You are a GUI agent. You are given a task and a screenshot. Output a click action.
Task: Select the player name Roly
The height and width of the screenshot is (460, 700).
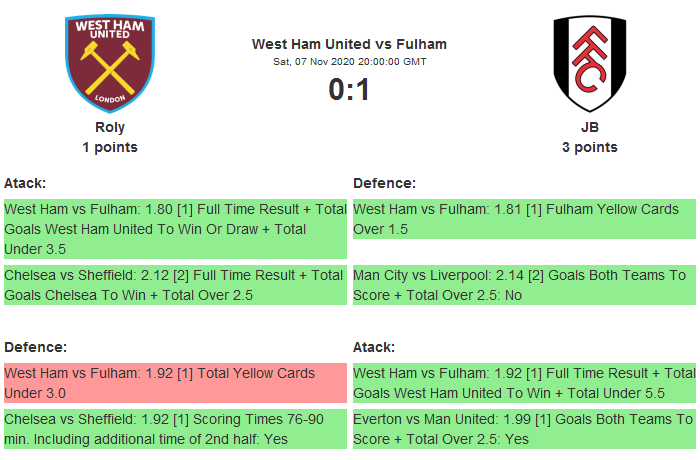pyautogui.click(x=110, y=127)
